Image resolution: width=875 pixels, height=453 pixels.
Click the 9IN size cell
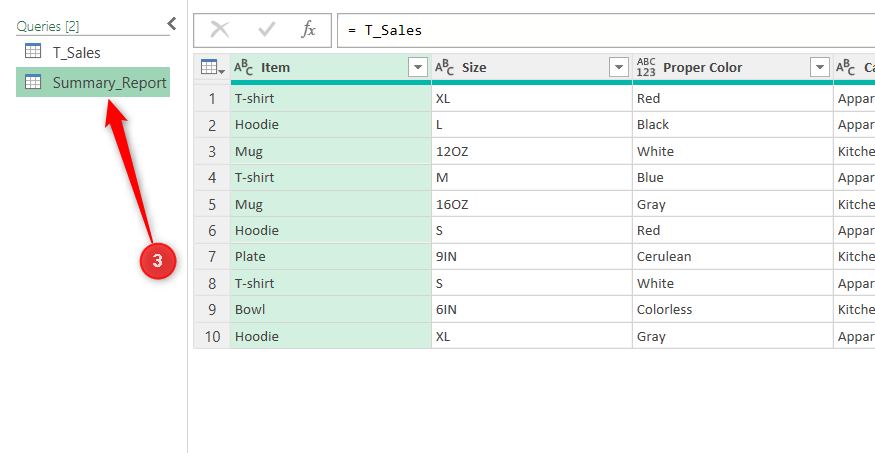(x=532, y=257)
